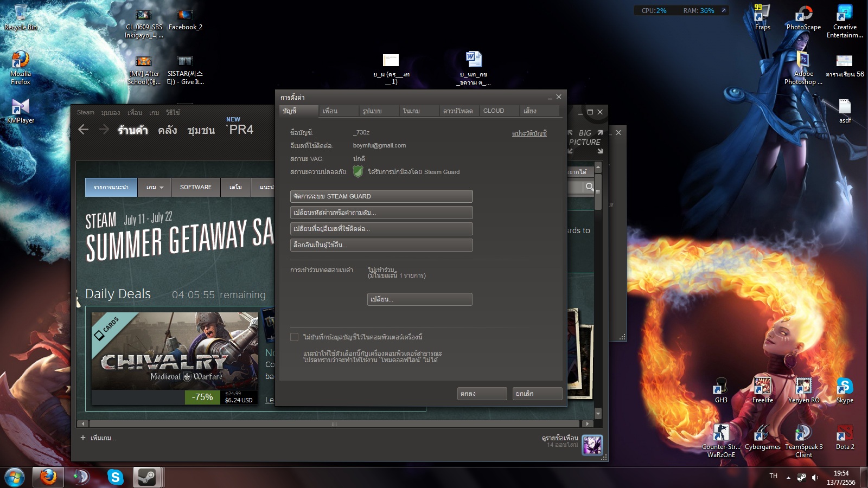Open Skype from the taskbar

click(115, 477)
